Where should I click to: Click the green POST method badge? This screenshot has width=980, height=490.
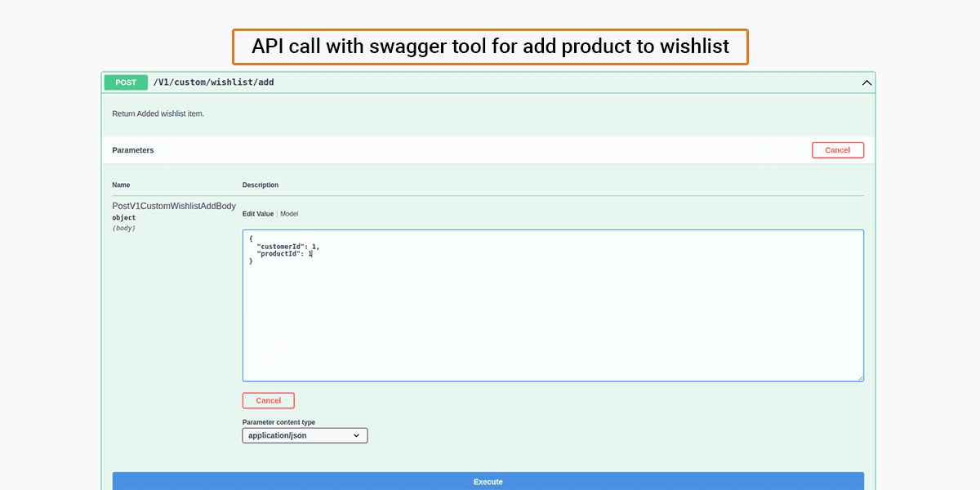[x=126, y=82]
